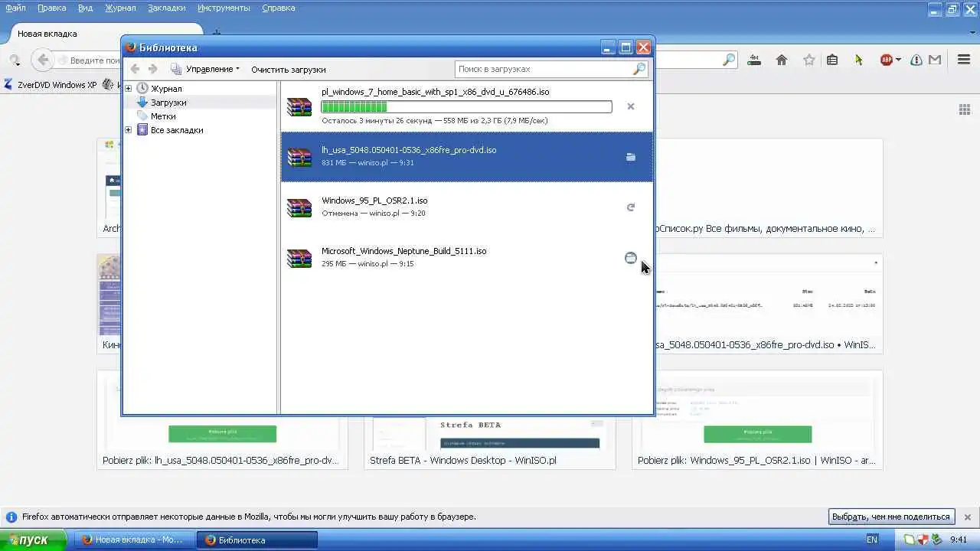The image size is (980, 551).
Task: Open the Gmail toolbar icon
Action: [935, 60]
